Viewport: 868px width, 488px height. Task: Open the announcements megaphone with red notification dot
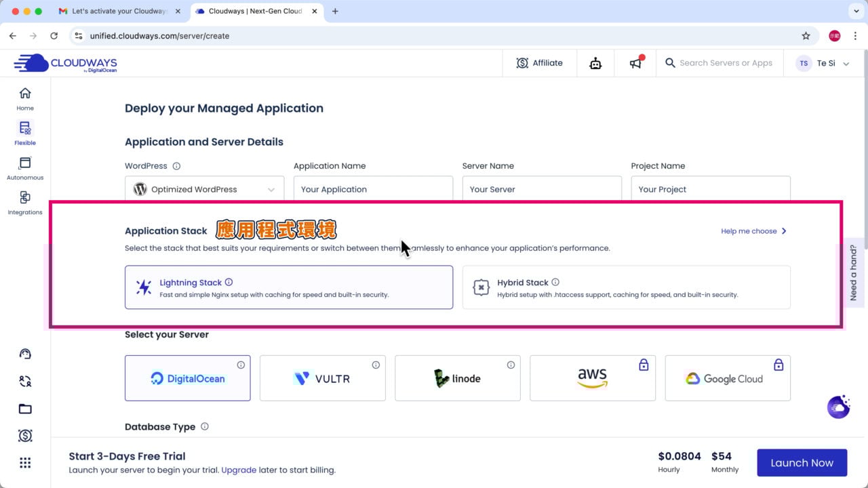[635, 62]
